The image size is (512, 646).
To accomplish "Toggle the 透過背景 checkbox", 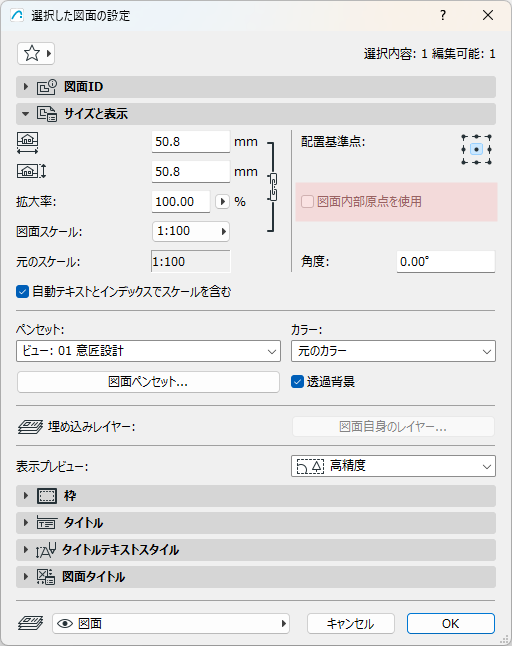I will [x=297, y=382].
